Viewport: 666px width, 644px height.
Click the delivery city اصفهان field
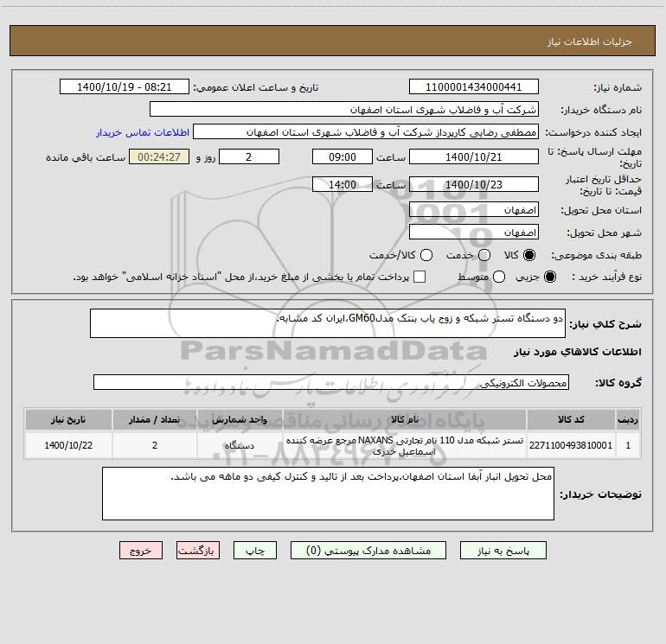click(x=474, y=232)
